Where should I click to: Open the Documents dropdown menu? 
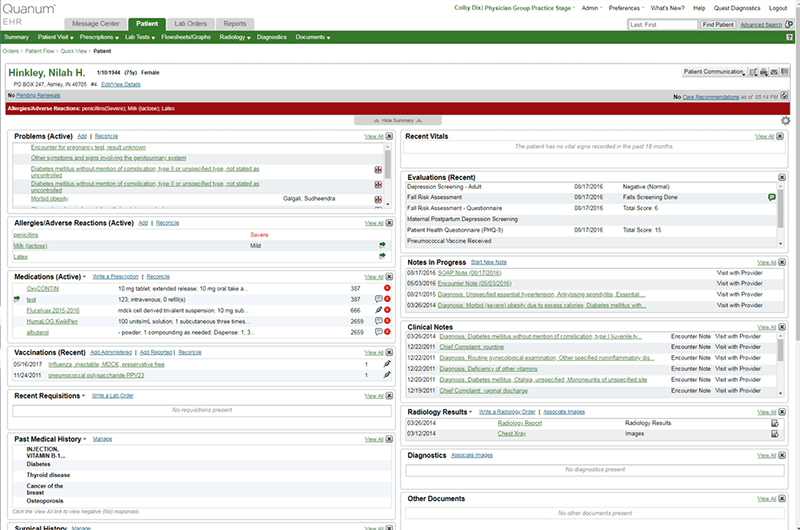313,37
